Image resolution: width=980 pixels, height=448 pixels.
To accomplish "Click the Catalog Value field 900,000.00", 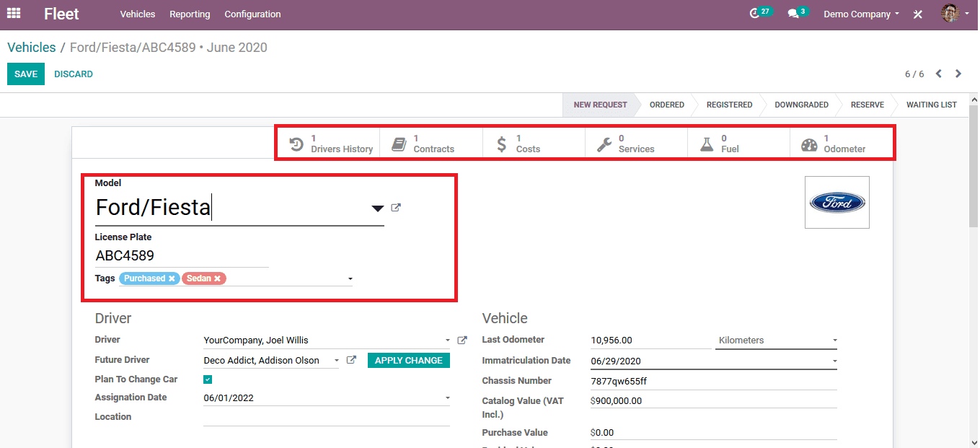I will click(x=713, y=401).
